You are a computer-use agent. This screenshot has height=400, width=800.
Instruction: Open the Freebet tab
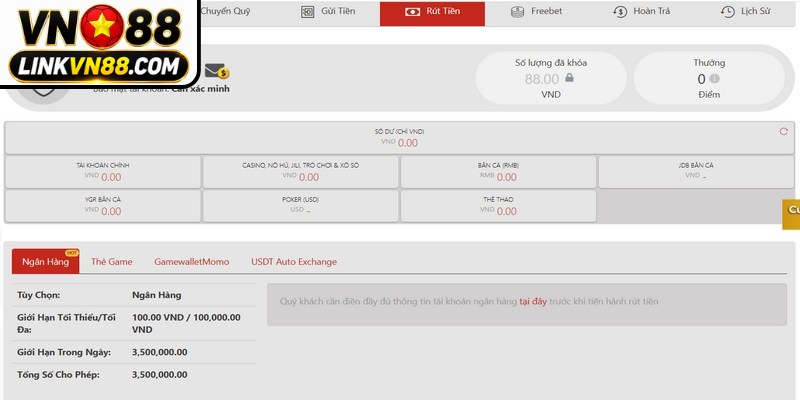[537, 12]
